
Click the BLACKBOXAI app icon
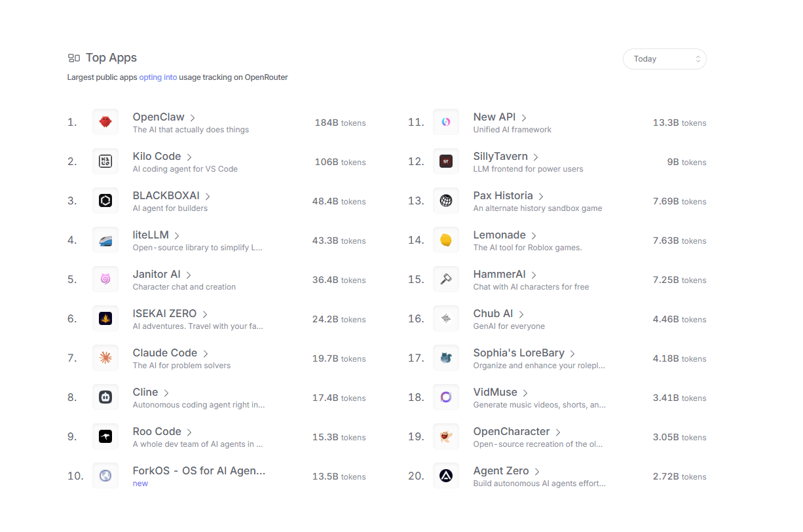click(105, 200)
